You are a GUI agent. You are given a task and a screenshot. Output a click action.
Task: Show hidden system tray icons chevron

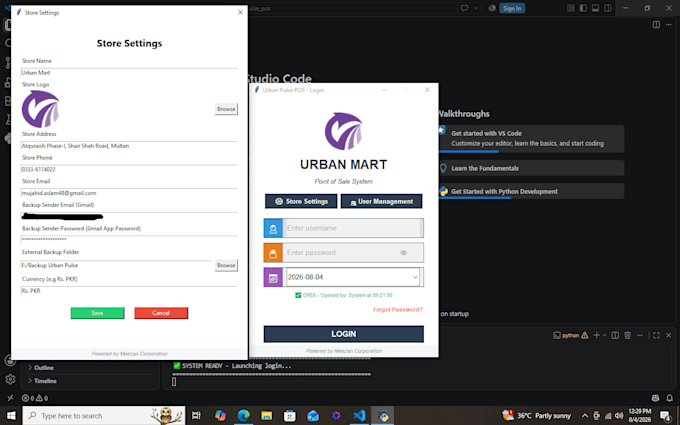tap(585, 415)
